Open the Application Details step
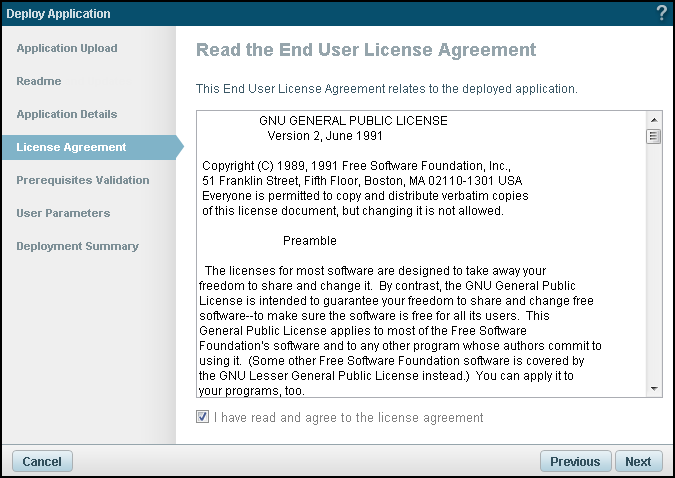 coord(67,114)
